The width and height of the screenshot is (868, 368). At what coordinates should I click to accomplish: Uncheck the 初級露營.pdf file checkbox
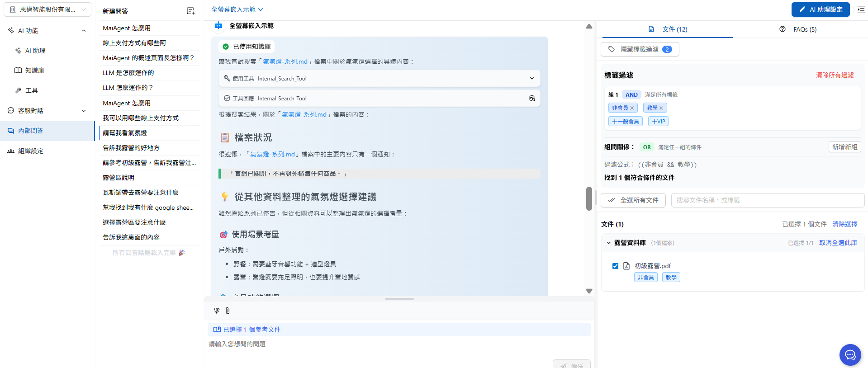coord(615,266)
